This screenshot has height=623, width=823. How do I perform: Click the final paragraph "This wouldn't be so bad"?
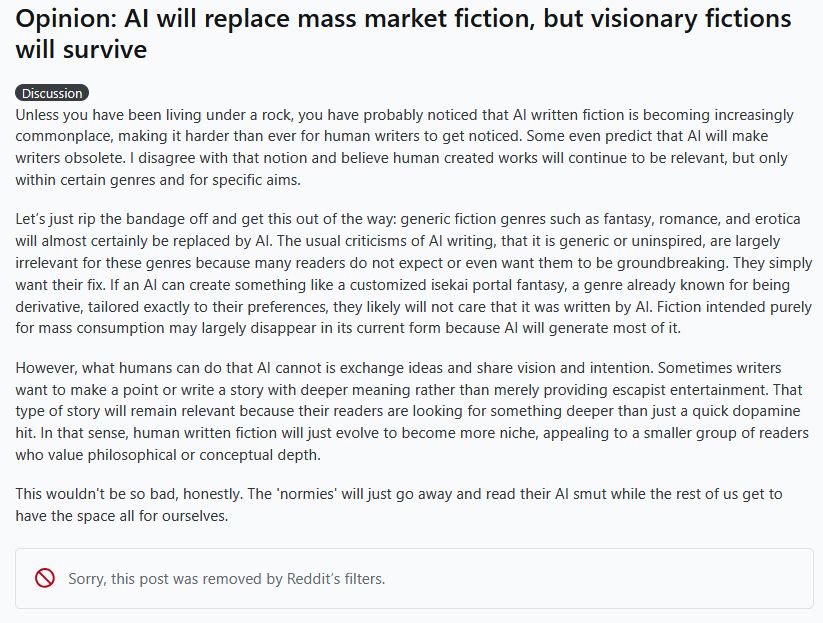click(400, 505)
